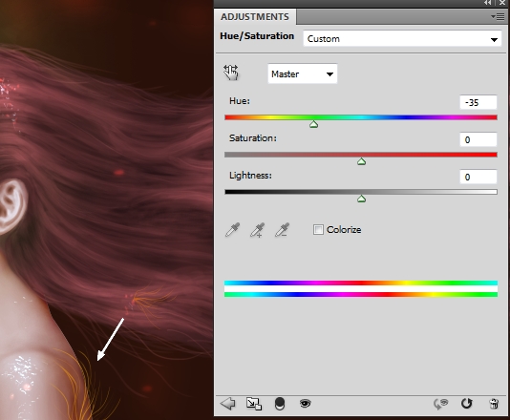Collapse the panel with double-arrow icon

click(488, 3)
